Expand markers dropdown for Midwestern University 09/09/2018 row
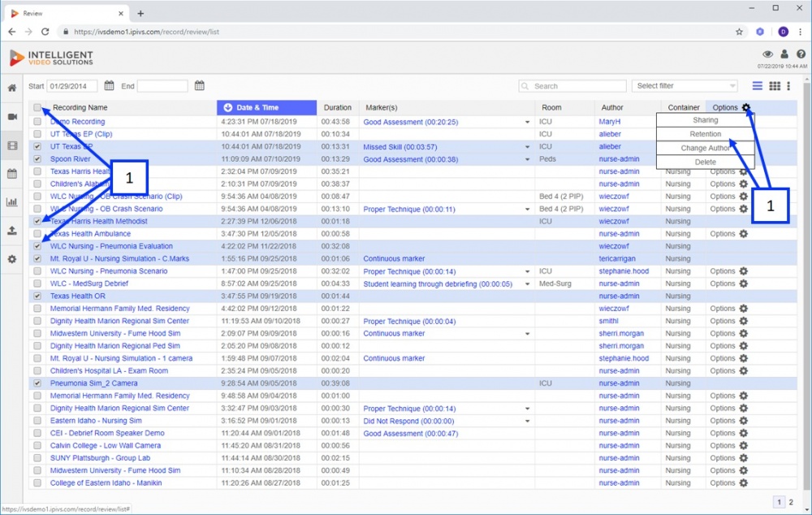 point(527,334)
